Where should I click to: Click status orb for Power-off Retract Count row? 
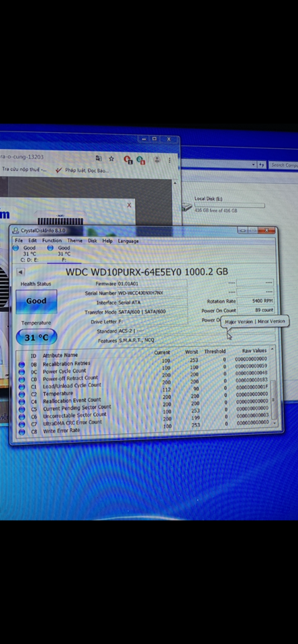(x=21, y=379)
